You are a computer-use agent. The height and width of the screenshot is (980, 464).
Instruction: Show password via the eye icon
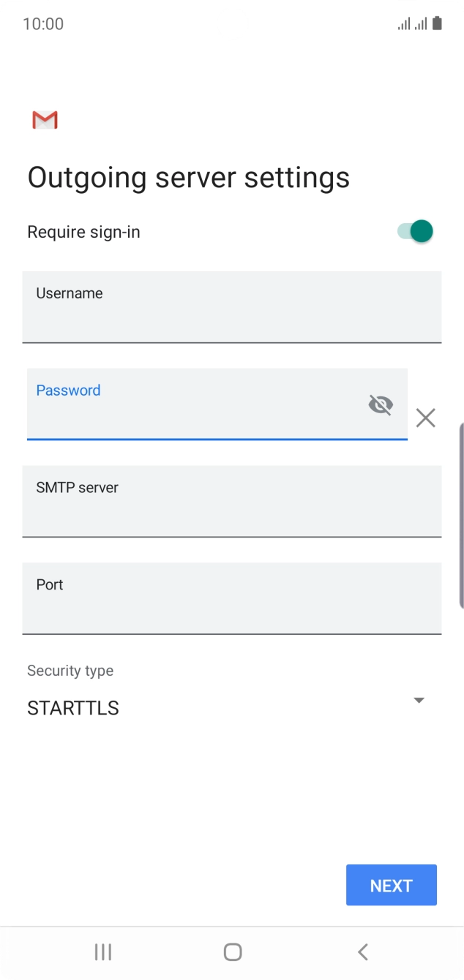381,404
